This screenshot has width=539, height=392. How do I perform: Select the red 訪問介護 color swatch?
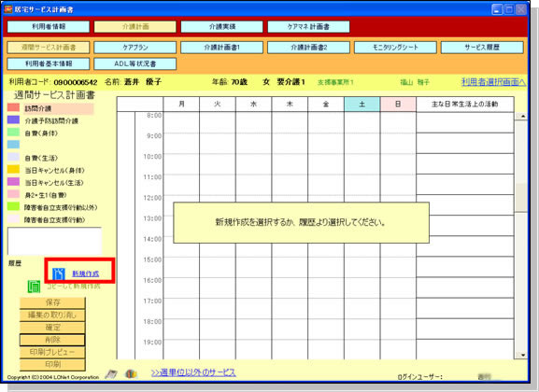13,107
